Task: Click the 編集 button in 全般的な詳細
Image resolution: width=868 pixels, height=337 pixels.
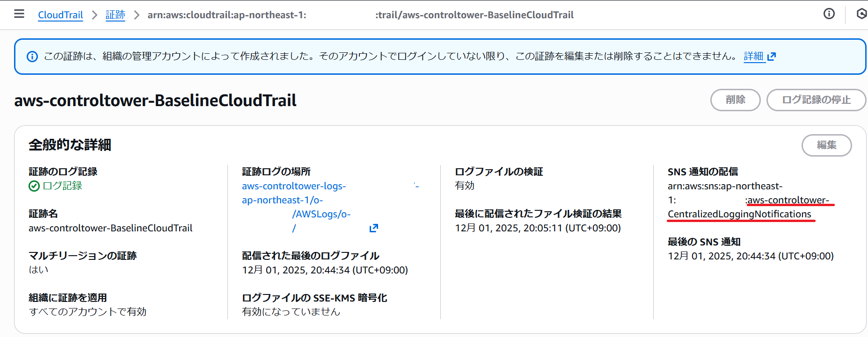Action: (826, 145)
